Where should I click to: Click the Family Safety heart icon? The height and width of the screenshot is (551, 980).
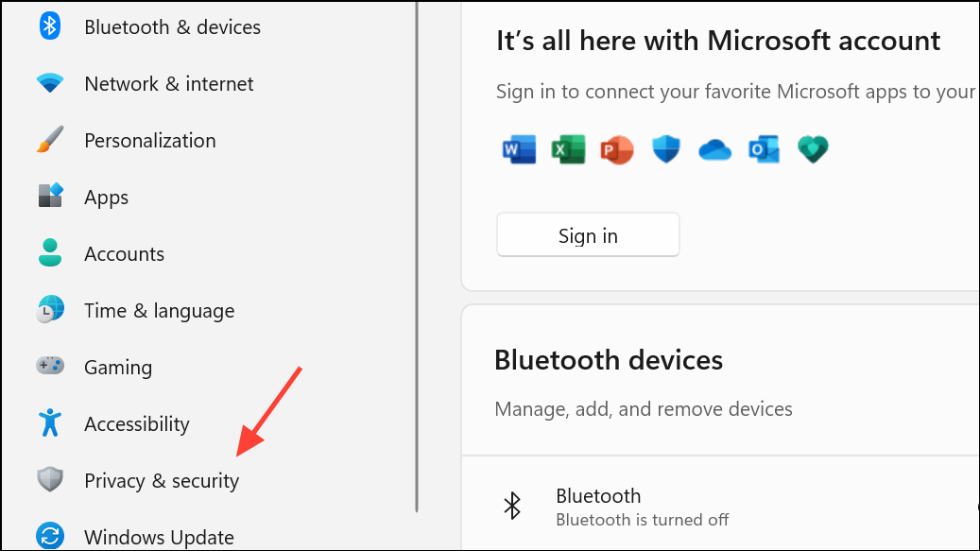[x=813, y=148]
